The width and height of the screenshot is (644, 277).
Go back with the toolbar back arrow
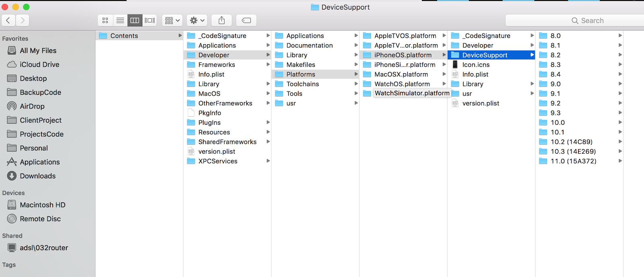click(x=8, y=21)
